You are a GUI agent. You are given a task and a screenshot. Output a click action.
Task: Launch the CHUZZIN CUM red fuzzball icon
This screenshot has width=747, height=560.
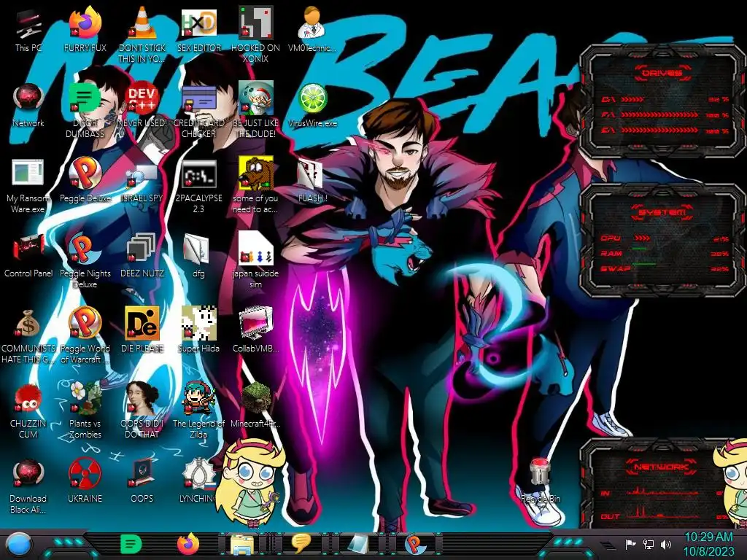pyautogui.click(x=28, y=411)
